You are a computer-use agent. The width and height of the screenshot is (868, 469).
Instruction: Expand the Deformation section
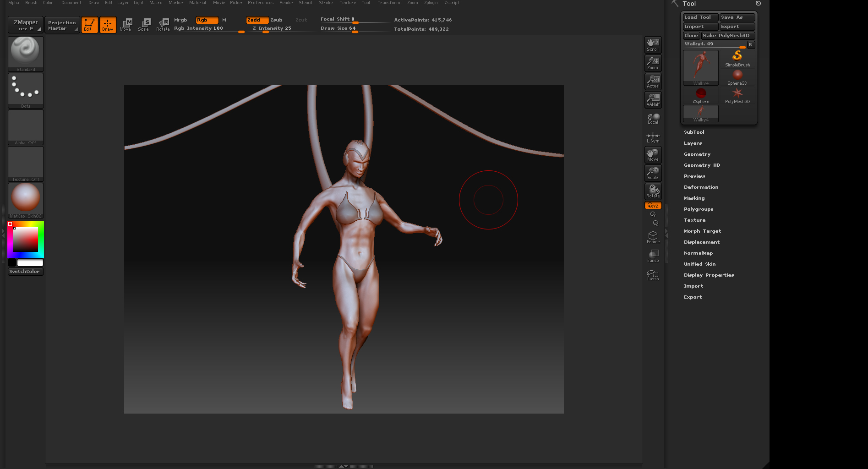pos(701,187)
